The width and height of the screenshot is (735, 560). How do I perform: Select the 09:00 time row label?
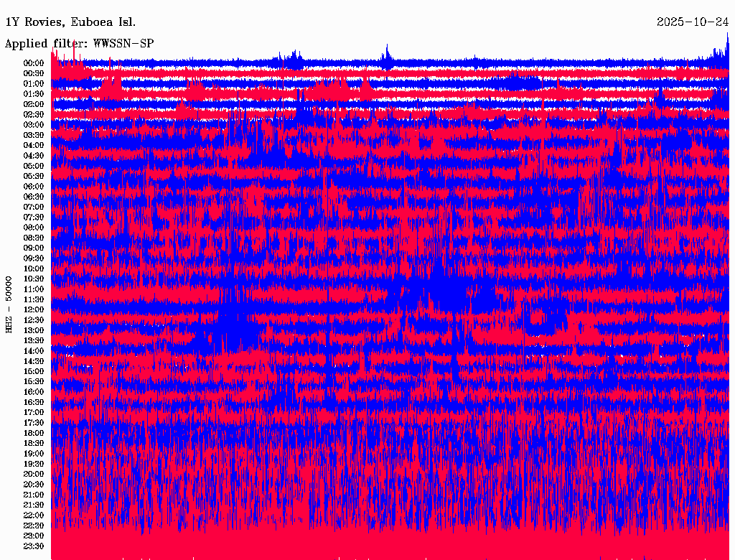pos(34,248)
